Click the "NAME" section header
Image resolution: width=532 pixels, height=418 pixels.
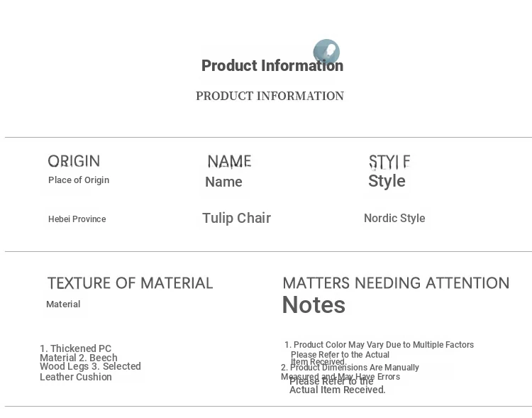coord(229,162)
